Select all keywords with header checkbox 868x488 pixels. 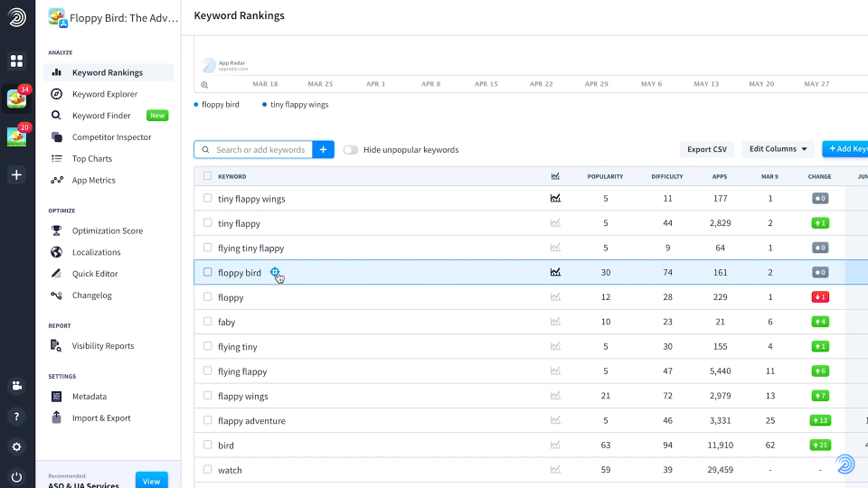click(208, 176)
